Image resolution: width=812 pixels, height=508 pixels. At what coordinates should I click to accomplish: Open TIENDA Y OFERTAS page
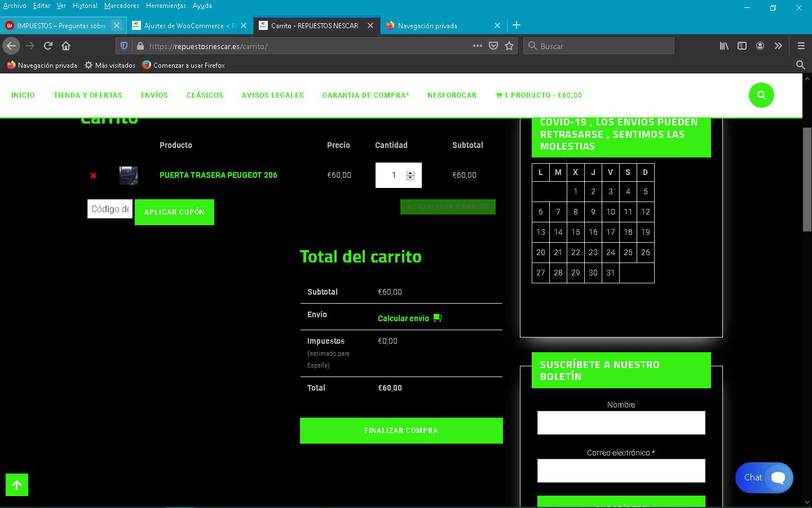88,95
